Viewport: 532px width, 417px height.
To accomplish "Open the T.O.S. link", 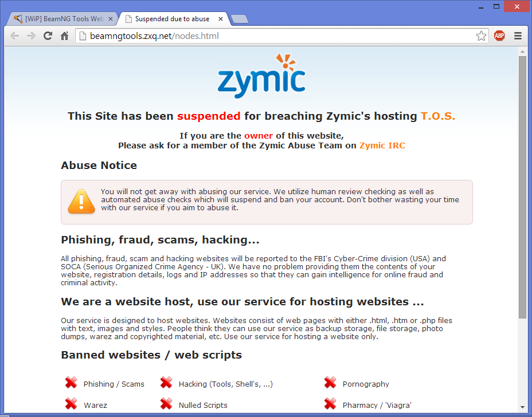I will 437,116.
